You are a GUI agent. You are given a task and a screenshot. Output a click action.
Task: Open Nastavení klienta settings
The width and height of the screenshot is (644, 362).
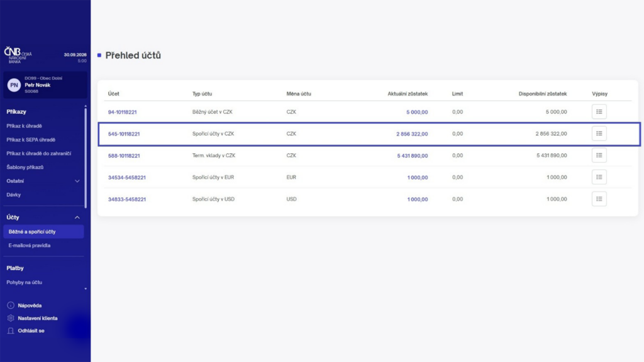(x=37, y=318)
